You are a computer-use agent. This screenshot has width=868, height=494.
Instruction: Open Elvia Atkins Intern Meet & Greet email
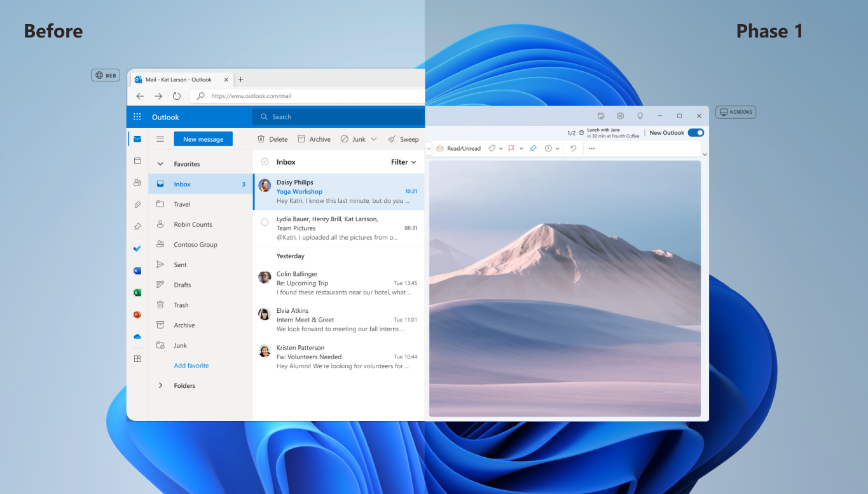click(338, 320)
